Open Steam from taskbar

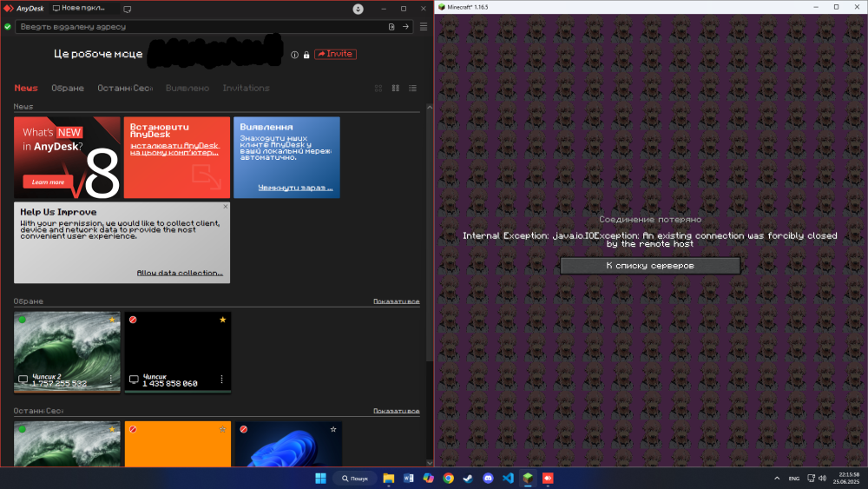[469, 478]
